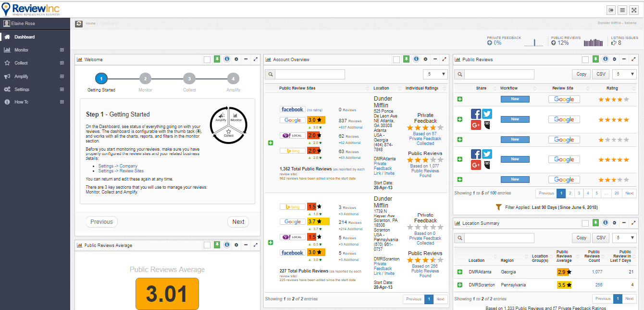
Task: Click the search icon in Public Reviews
Action: [x=459, y=74]
